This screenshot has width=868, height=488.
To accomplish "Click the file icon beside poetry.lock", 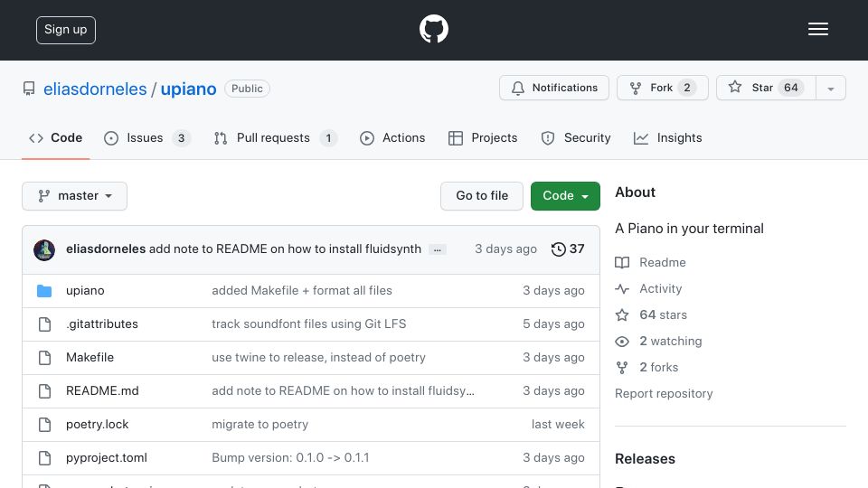I will pos(44,425).
